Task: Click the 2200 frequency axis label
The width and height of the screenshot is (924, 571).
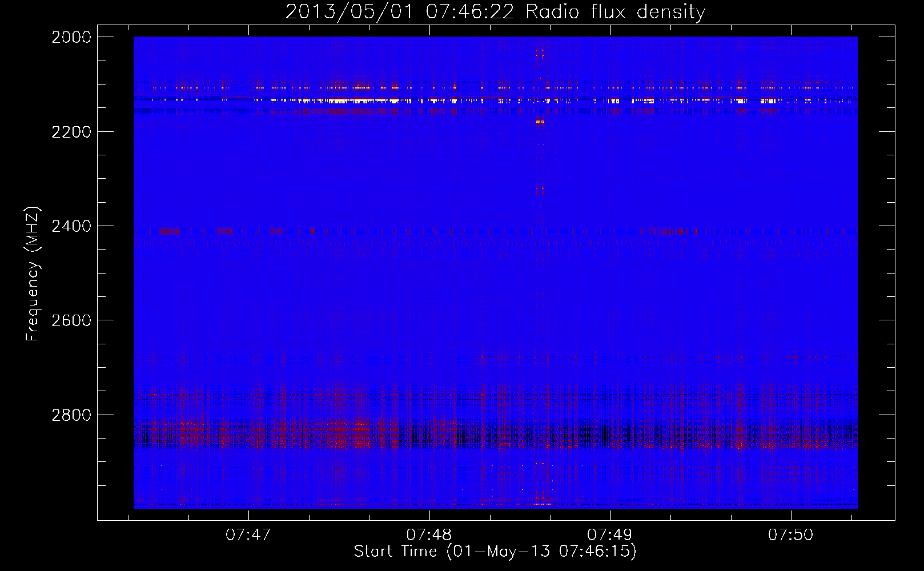Action: 71,132
